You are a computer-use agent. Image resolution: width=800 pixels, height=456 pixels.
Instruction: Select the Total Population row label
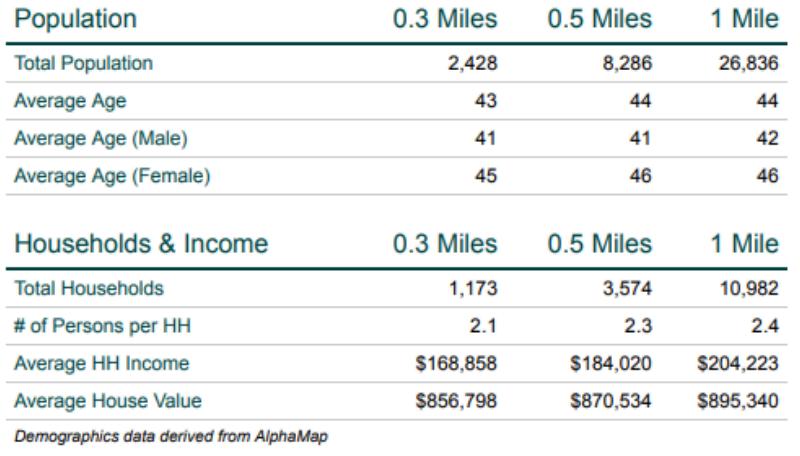click(83, 63)
